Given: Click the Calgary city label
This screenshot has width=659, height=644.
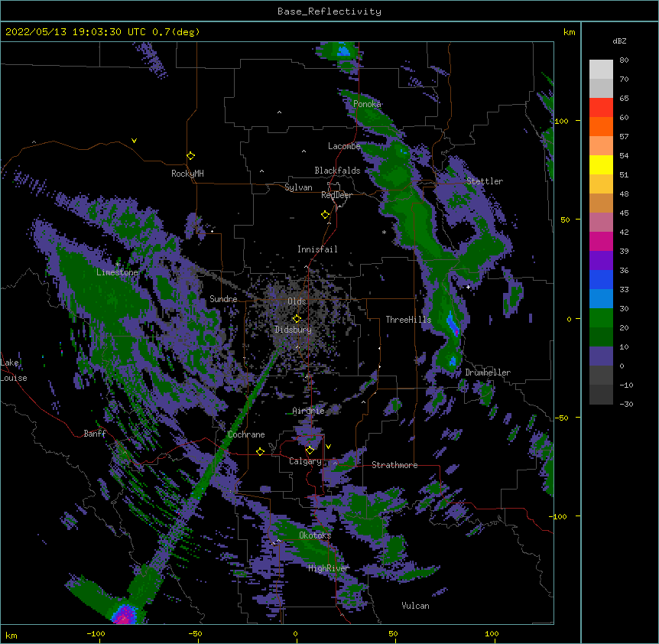Looking at the screenshot, I should coord(305,461).
